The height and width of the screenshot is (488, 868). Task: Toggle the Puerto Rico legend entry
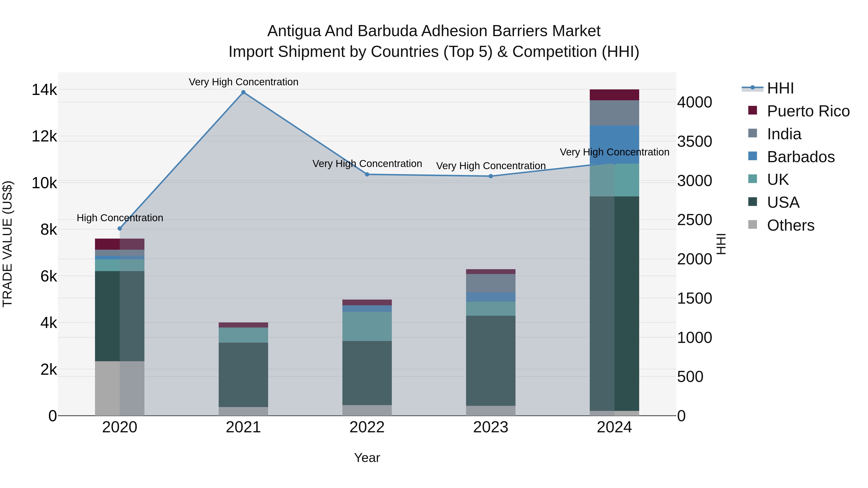pos(799,111)
